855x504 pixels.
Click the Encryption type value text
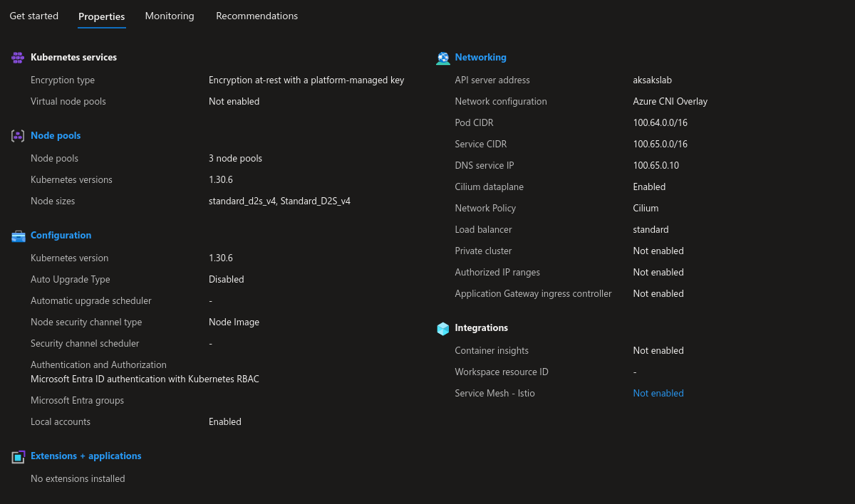point(306,80)
